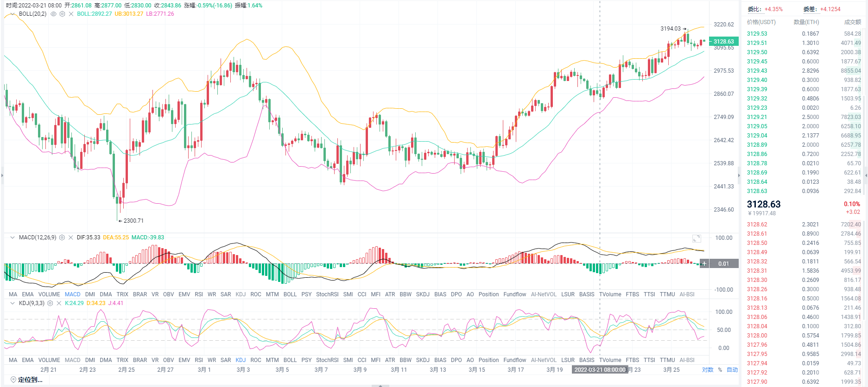Toggle the 自动 auto scale option
868x387 pixels.
732,370
